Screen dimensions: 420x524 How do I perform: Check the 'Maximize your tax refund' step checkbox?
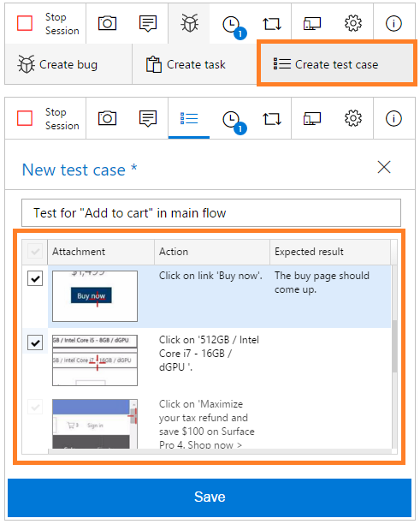pyautogui.click(x=35, y=407)
